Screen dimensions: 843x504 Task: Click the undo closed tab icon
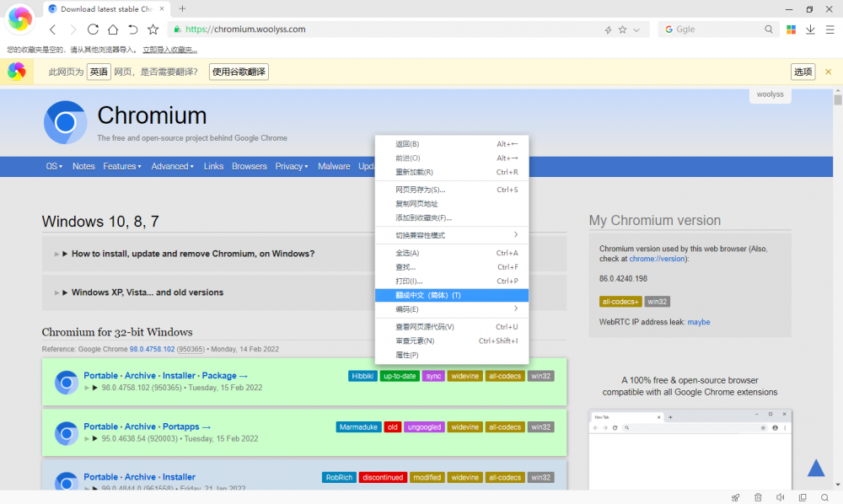coord(132,29)
